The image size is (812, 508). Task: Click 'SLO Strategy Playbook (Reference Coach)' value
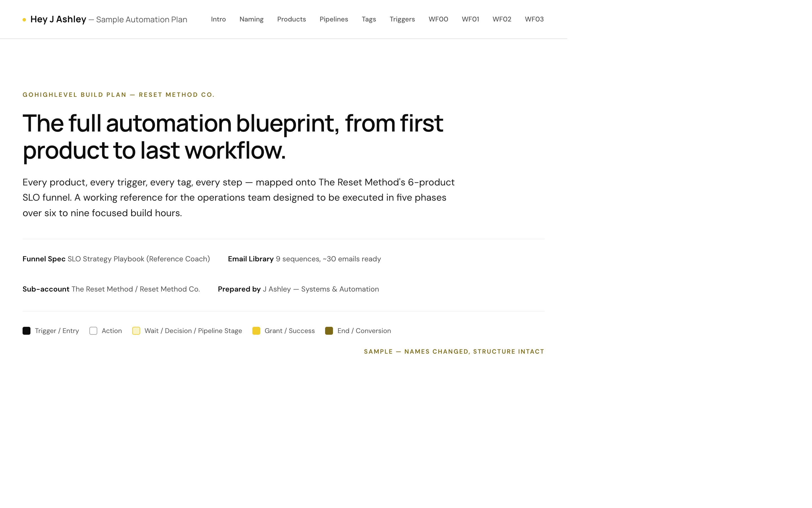coord(139,259)
